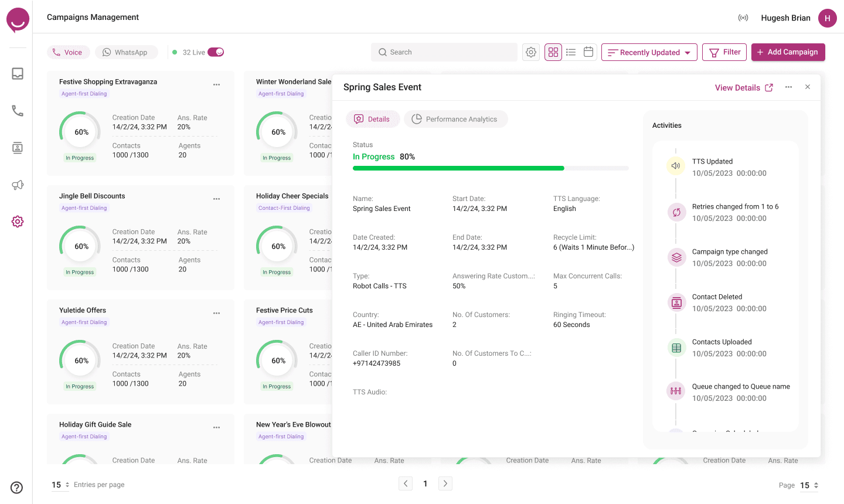
Task: Click the Retries changed activity icon
Action: 676,212
